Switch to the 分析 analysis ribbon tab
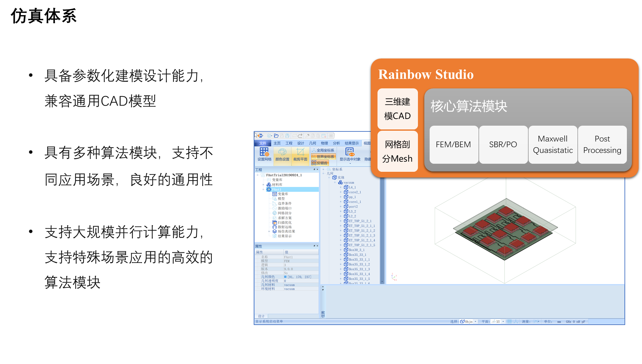 [336, 143]
